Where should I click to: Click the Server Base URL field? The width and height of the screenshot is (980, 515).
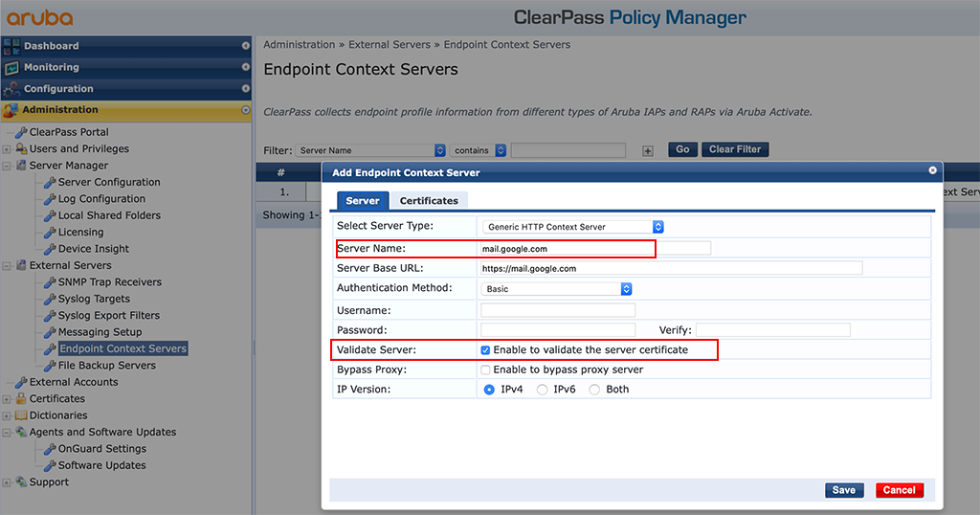[x=671, y=269]
